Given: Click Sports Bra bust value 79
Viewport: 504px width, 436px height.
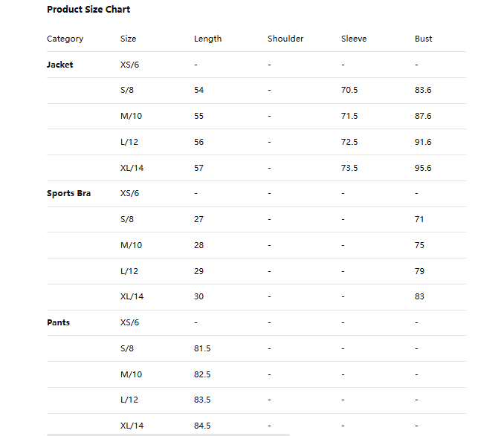Looking at the screenshot, I should tap(419, 271).
